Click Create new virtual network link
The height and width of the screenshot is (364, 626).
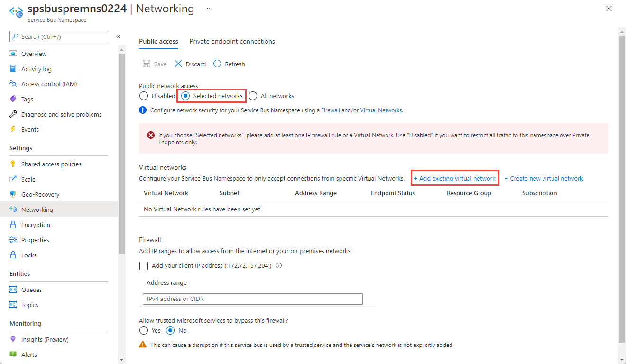coord(543,179)
